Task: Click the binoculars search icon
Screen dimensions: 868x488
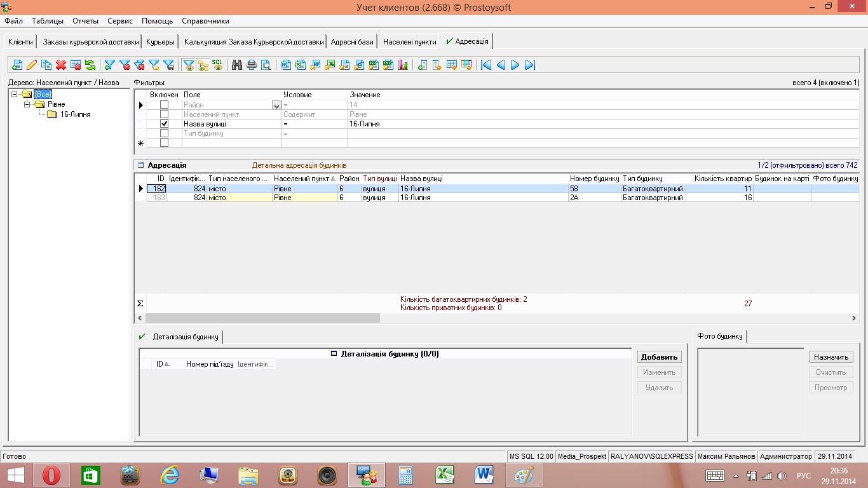Action: pyautogui.click(x=237, y=65)
